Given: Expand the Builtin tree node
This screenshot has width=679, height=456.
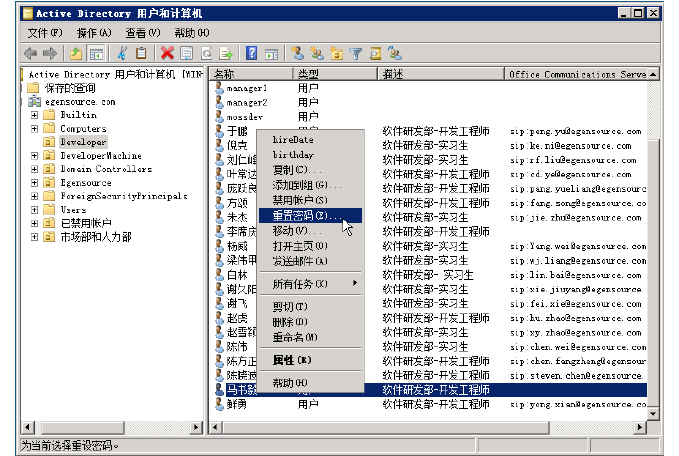Looking at the screenshot, I should [34, 115].
